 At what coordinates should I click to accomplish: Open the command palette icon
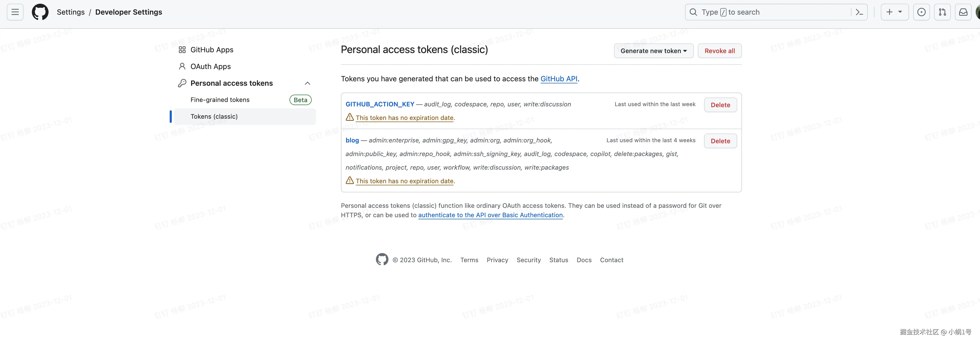859,12
